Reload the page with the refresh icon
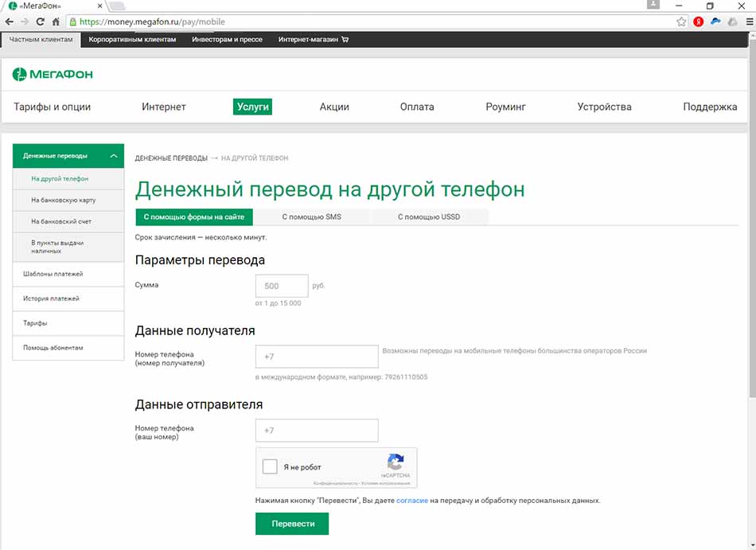 pyautogui.click(x=40, y=21)
